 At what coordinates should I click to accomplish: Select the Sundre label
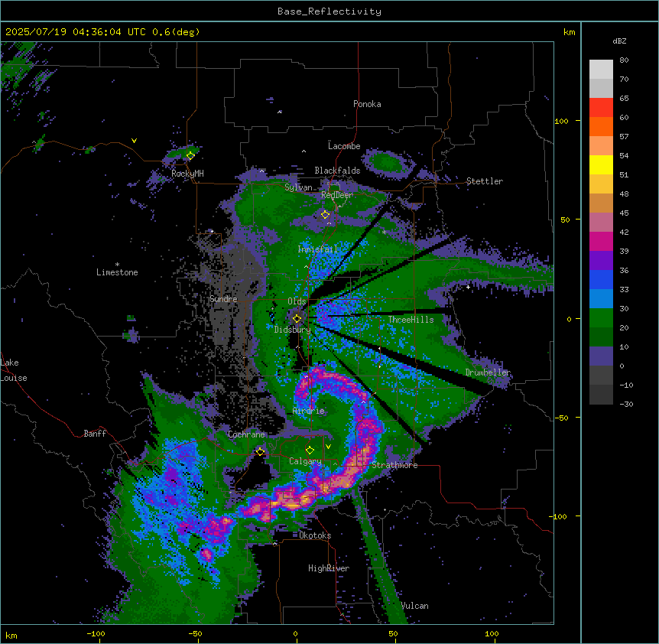click(x=223, y=299)
